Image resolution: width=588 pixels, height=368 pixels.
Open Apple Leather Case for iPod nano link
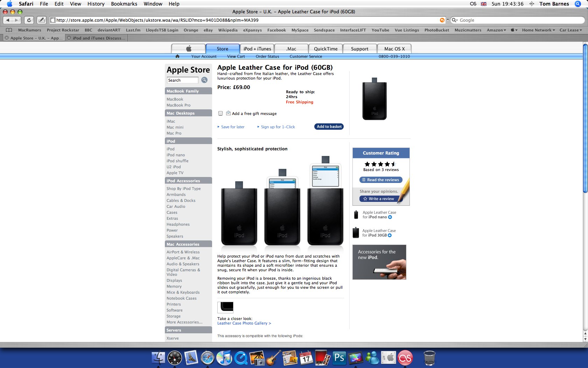(x=379, y=215)
